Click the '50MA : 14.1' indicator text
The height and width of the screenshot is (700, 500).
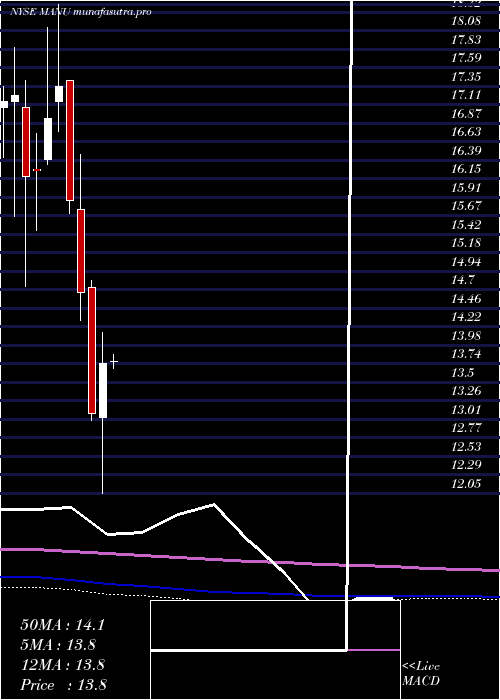click(62, 625)
